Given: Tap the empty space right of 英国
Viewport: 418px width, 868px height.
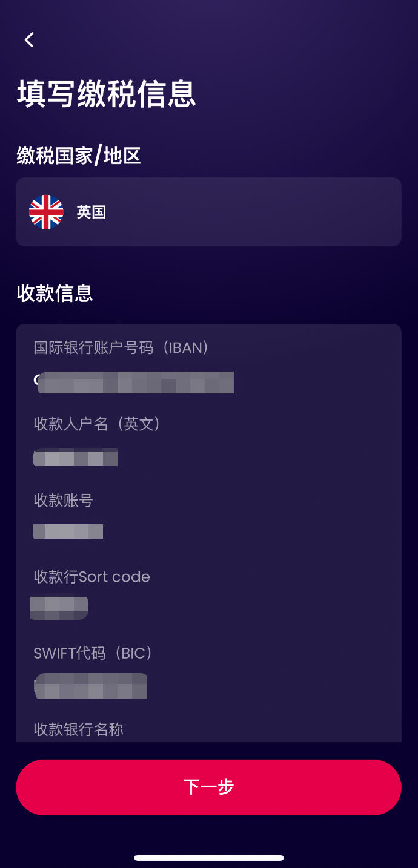Looking at the screenshot, I should [254, 212].
